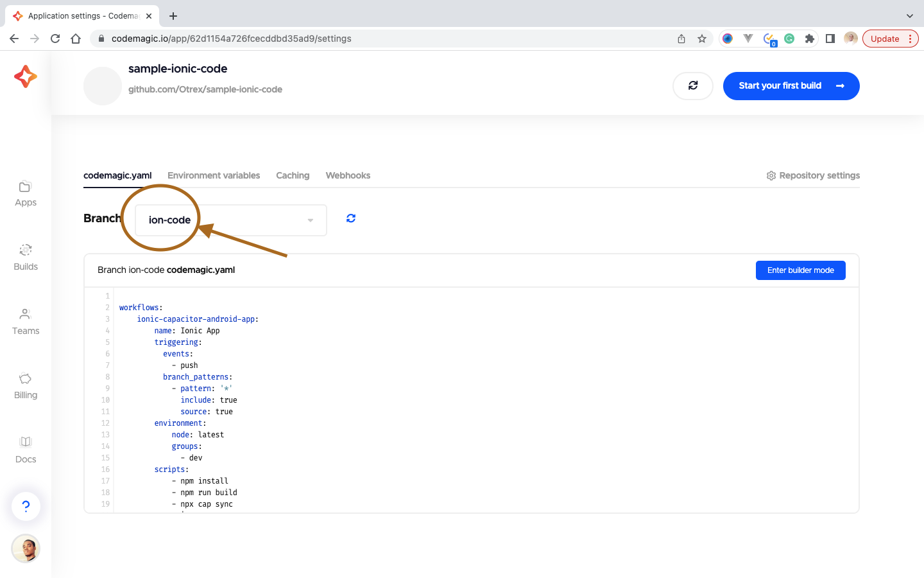This screenshot has width=924, height=578.
Task: Click the '- npm install' script line
Action: pos(200,481)
